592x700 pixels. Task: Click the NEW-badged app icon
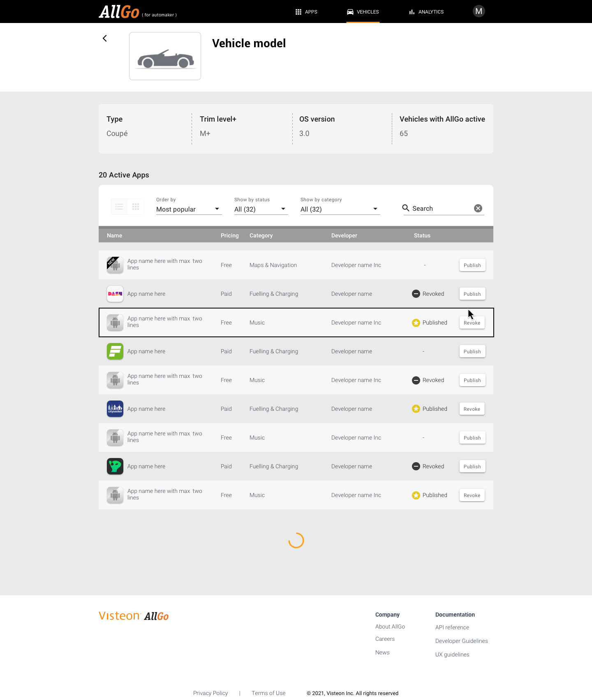[115, 265]
